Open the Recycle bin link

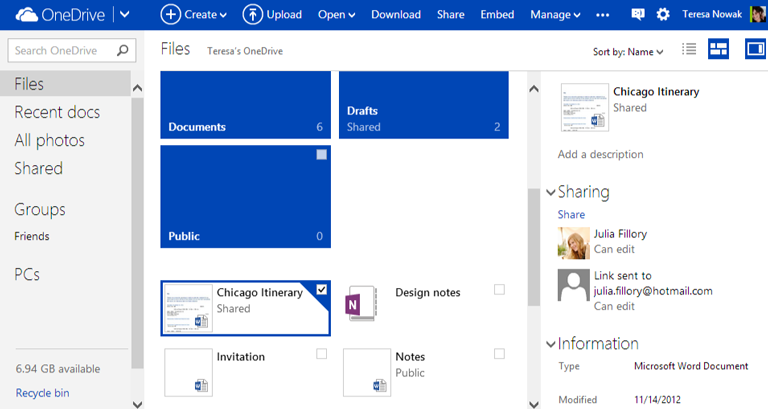42,393
